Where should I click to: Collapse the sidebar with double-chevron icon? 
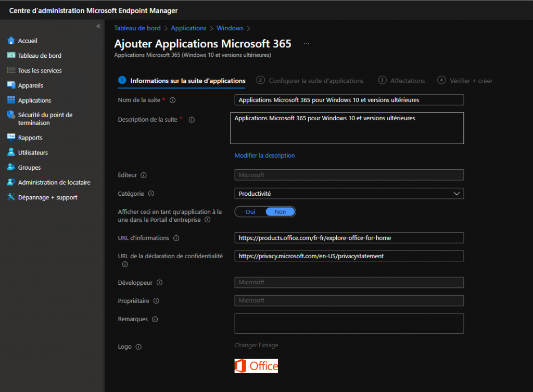click(98, 26)
